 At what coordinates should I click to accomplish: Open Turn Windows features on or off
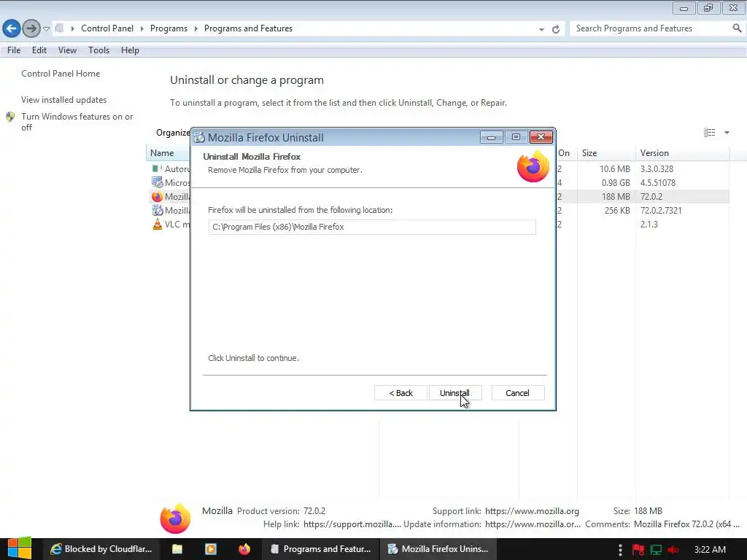(77, 122)
